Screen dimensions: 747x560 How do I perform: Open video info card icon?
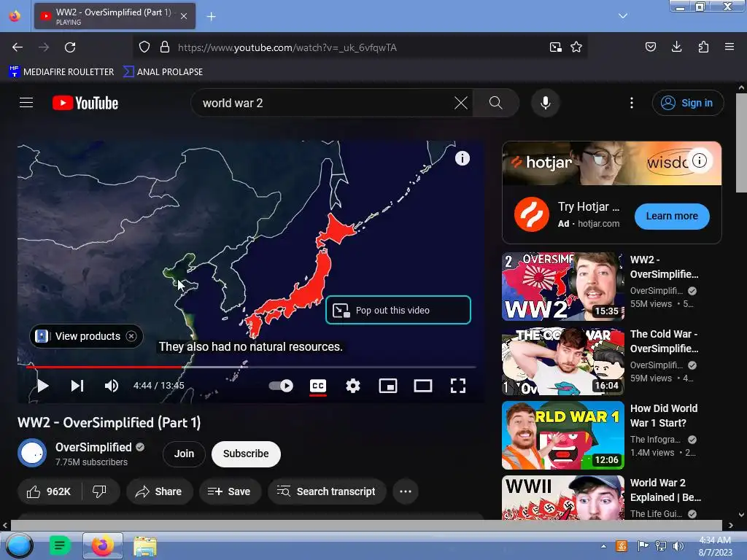click(x=462, y=158)
